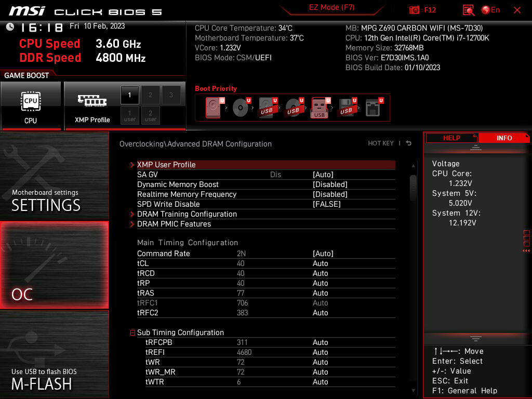Enable XMP profile 3
The image size is (532, 399).
171,95
